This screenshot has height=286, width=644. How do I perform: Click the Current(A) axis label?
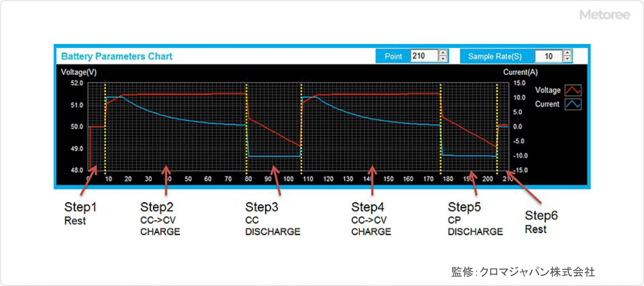coord(520,72)
